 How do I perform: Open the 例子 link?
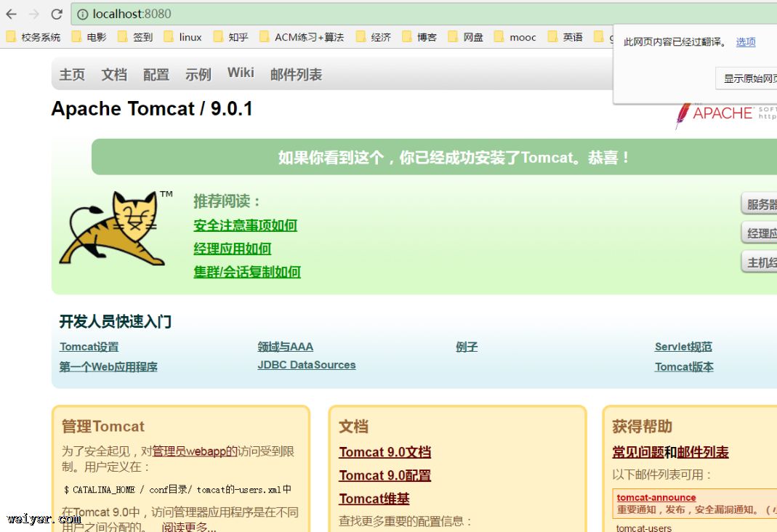click(x=467, y=347)
